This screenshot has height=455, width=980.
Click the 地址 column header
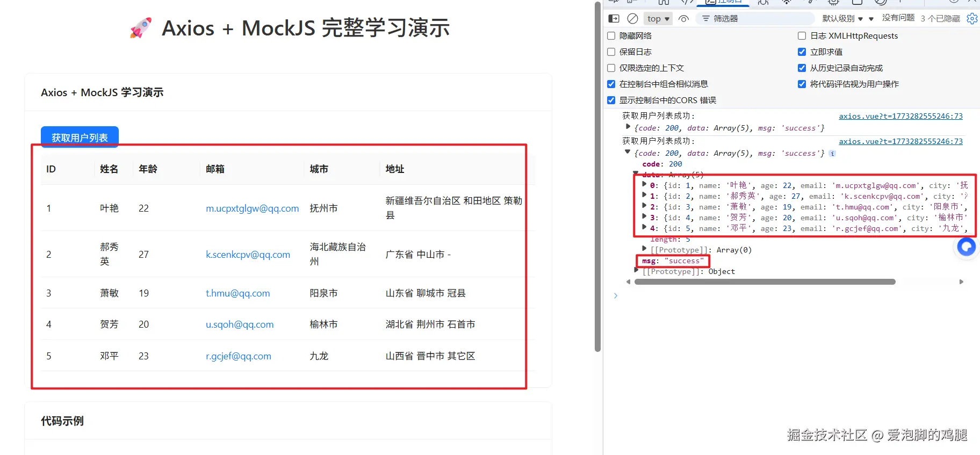point(395,169)
